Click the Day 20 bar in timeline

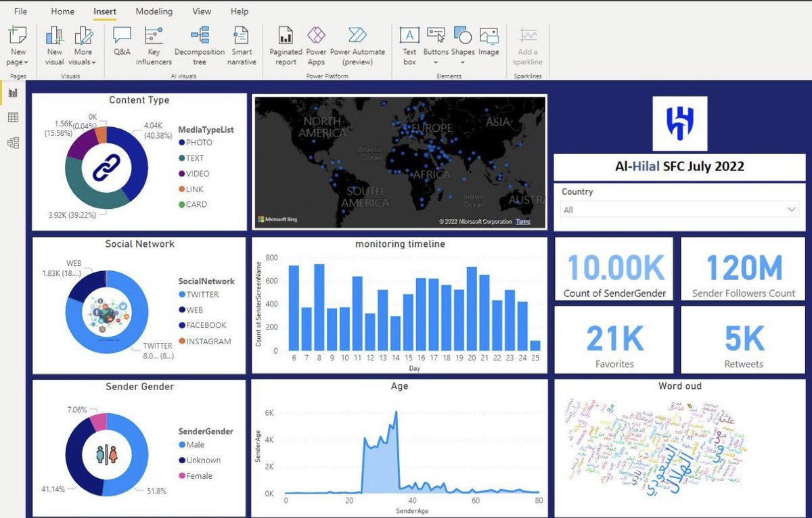coord(472,308)
